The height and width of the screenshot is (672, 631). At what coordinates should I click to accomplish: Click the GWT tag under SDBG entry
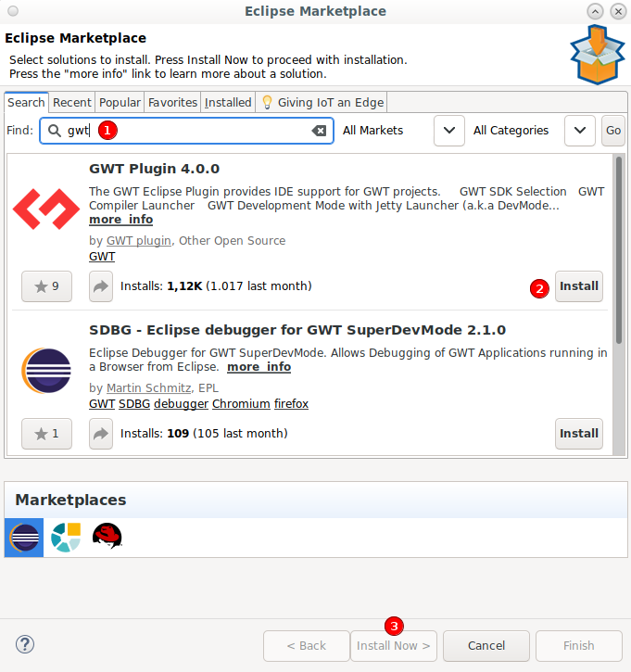click(x=102, y=404)
